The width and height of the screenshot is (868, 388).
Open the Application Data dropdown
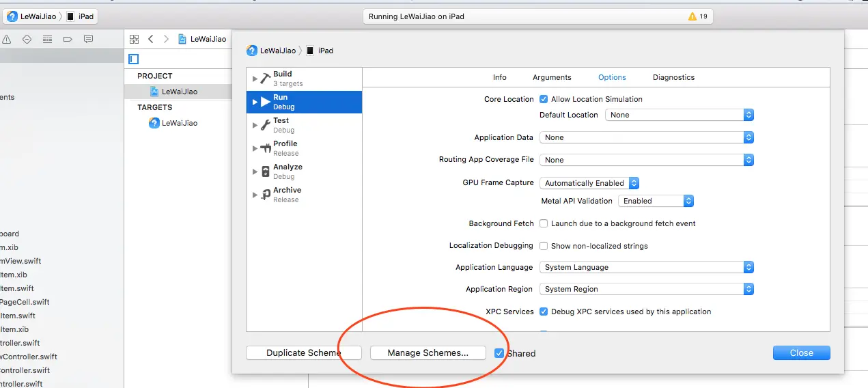(x=647, y=137)
